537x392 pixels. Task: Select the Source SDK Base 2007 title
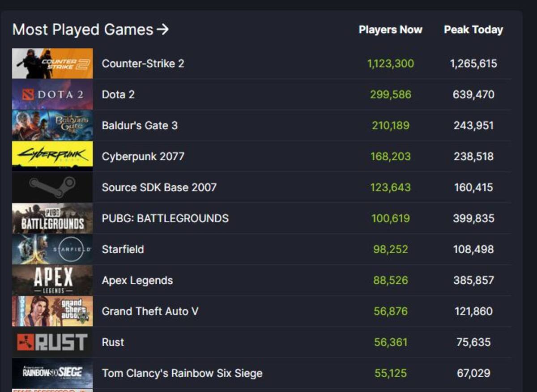pos(159,187)
